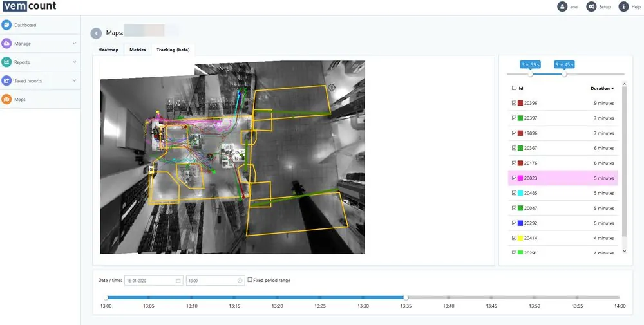Screen dimensions: 644x325
Task: Click the Id column header
Action: tap(521, 88)
